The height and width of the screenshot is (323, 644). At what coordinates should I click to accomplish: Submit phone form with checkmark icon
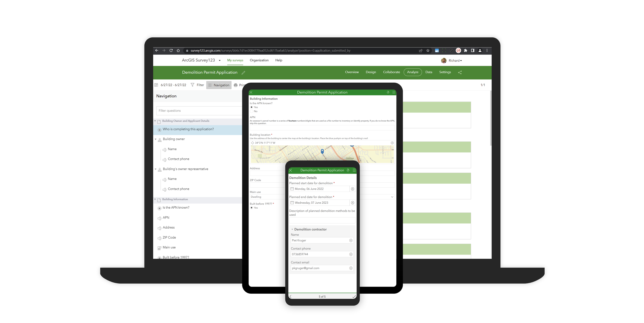point(354,296)
